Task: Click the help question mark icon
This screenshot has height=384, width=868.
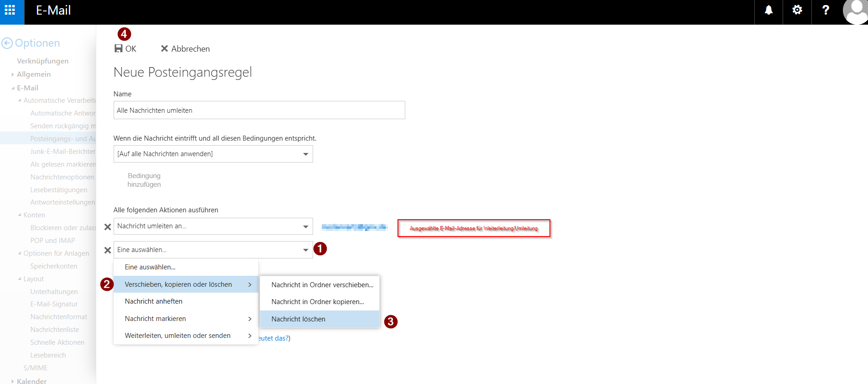Action: pyautogui.click(x=826, y=11)
